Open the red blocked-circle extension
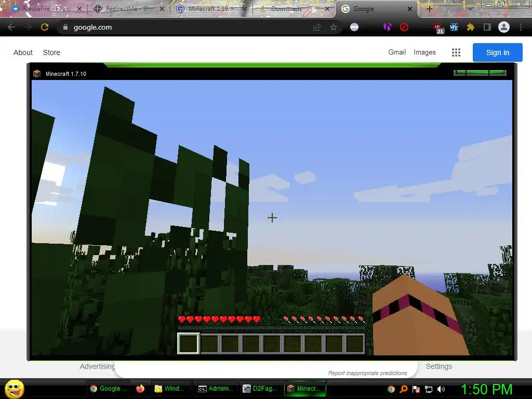Viewport: 532px width, 399px height. pyautogui.click(x=404, y=27)
